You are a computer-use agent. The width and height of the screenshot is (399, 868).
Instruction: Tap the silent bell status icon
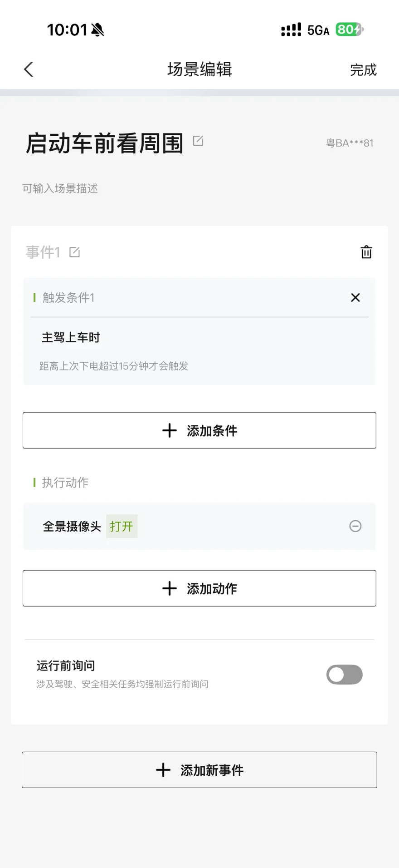pyautogui.click(x=97, y=30)
